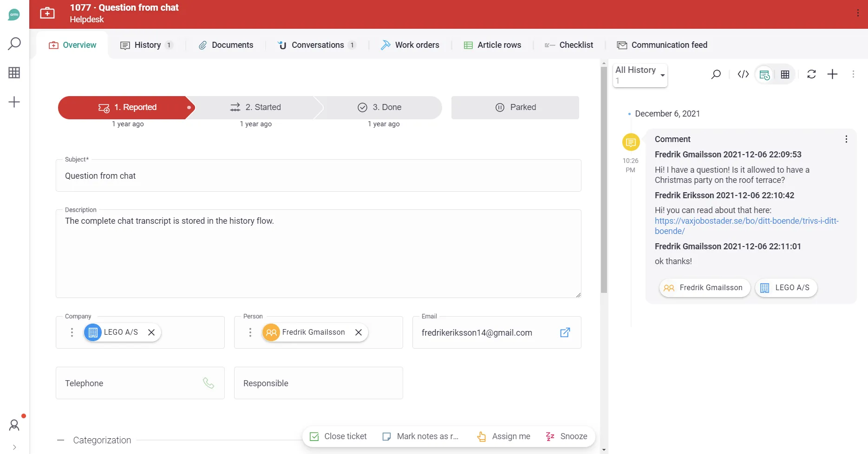Screen dimensions: 868x454
Task: Open the grid apps icon in sidebar
Action: click(x=14, y=73)
